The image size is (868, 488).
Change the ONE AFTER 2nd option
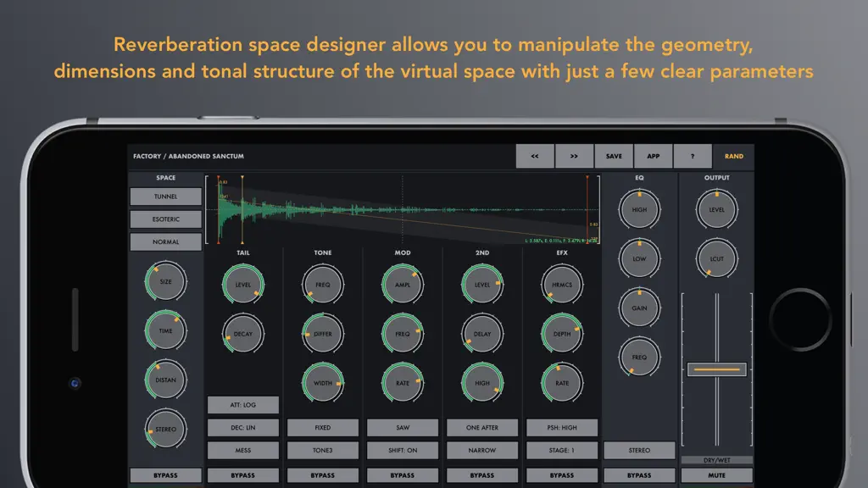coord(482,428)
